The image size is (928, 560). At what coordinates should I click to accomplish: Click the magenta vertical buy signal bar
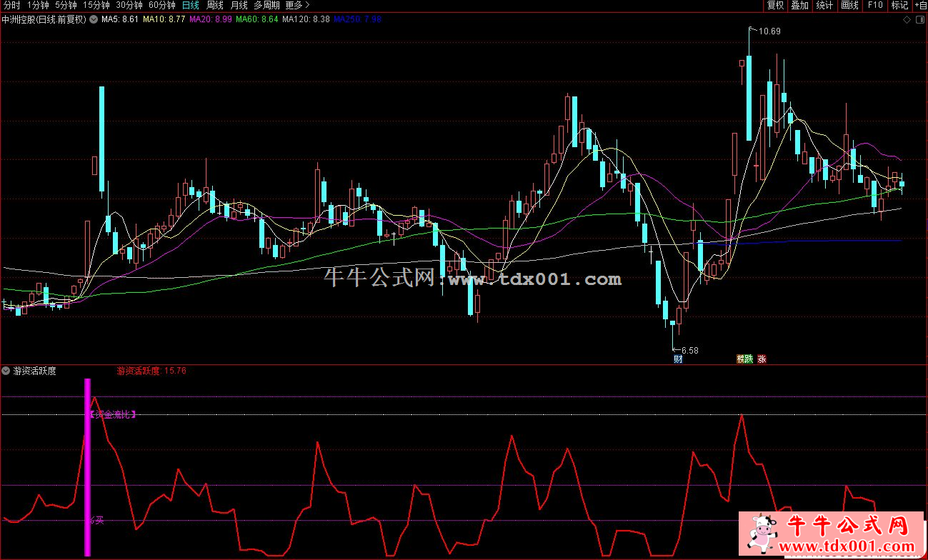pyautogui.click(x=88, y=467)
